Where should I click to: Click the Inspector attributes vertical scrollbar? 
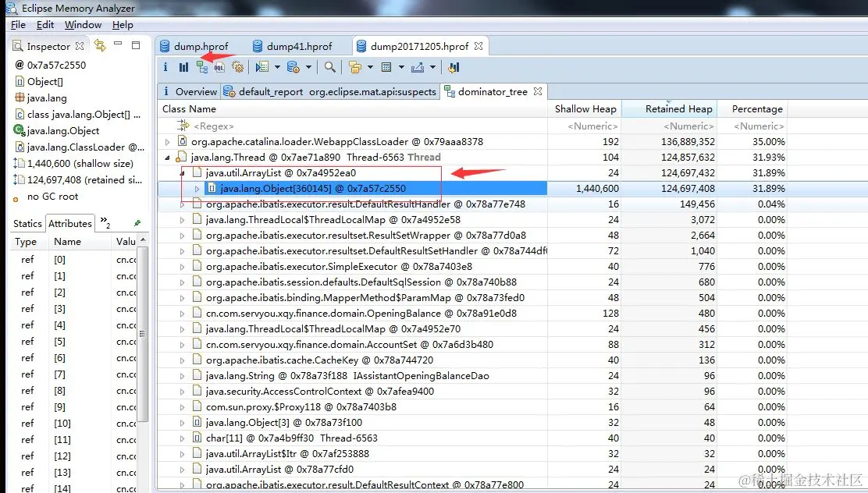pyautogui.click(x=142, y=332)
